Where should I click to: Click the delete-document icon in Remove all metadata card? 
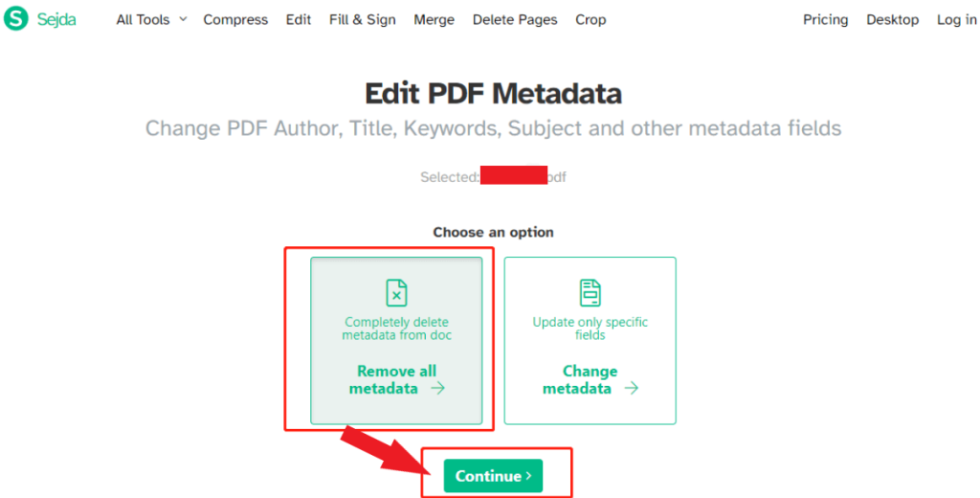click(x=395, y=293)
